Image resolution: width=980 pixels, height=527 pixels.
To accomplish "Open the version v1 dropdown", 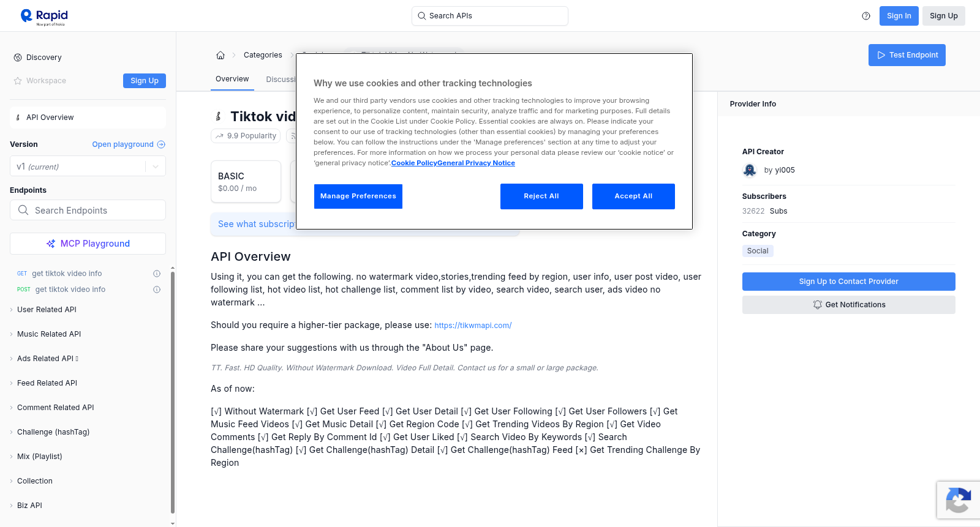I will (88, 166).
